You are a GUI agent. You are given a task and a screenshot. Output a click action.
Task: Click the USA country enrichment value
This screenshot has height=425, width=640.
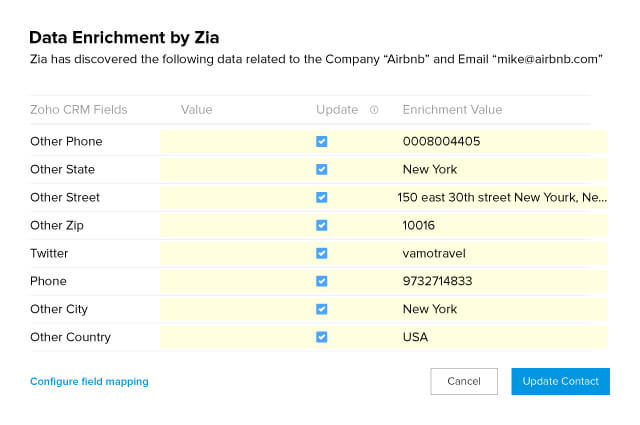click(x=415, y=337)
